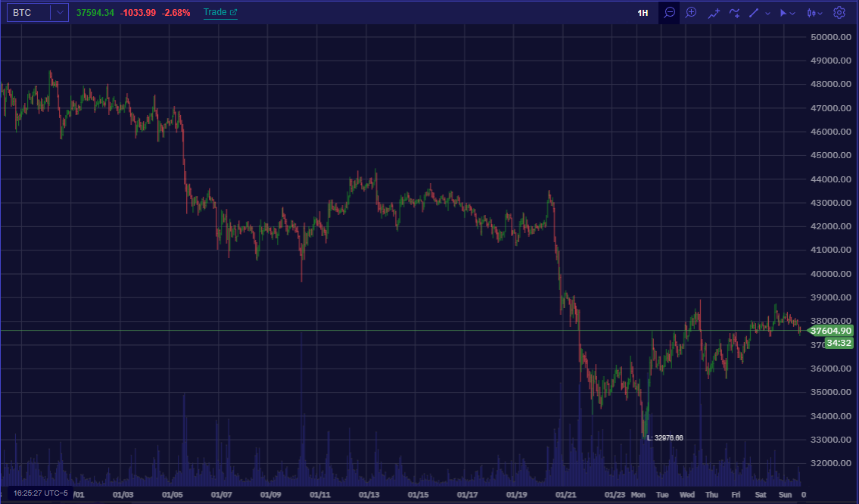859x504 pixels.
Task: Add a comparison symbol via line-plus icon
Action: [713, 13]
